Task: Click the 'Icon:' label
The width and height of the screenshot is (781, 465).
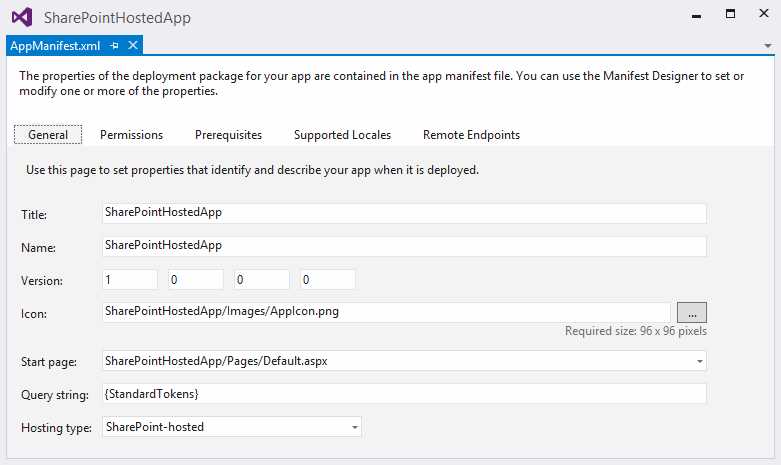Action: (34, 314)
